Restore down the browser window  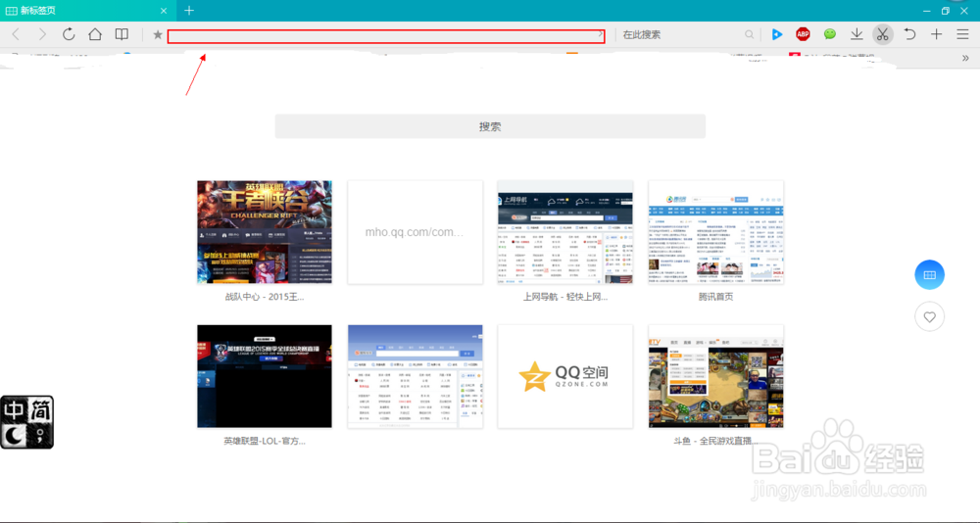[x=945, y=11]
